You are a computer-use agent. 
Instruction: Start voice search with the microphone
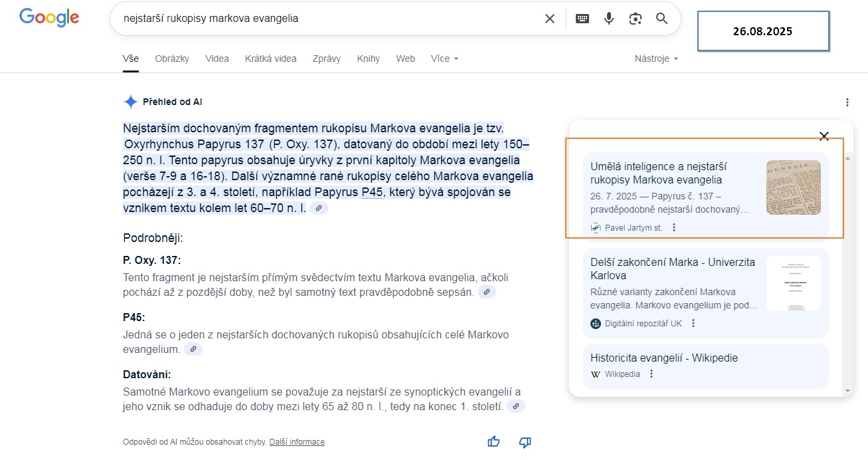(608, 19)
